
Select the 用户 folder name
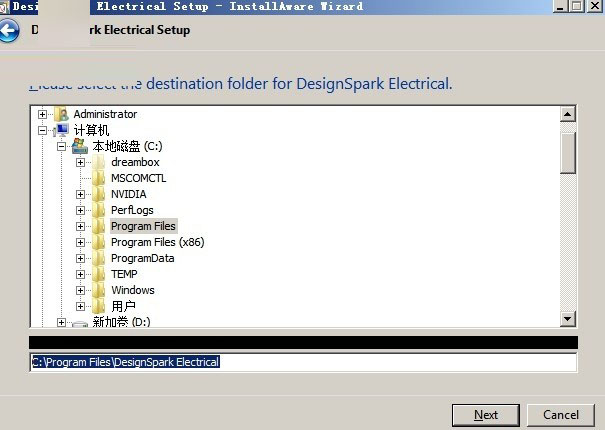pyautogui.click(x=123, y=306)
